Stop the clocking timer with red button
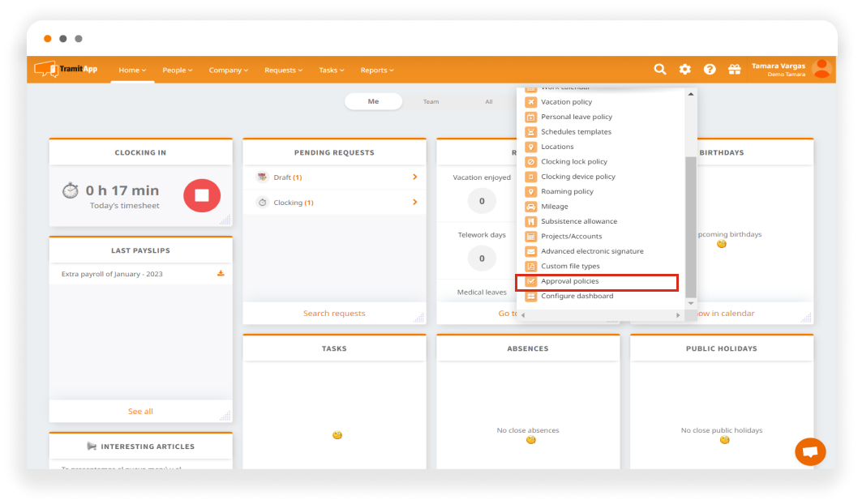Image resolution: width=858 pixels, height=504 pixels. coord(202,196)
